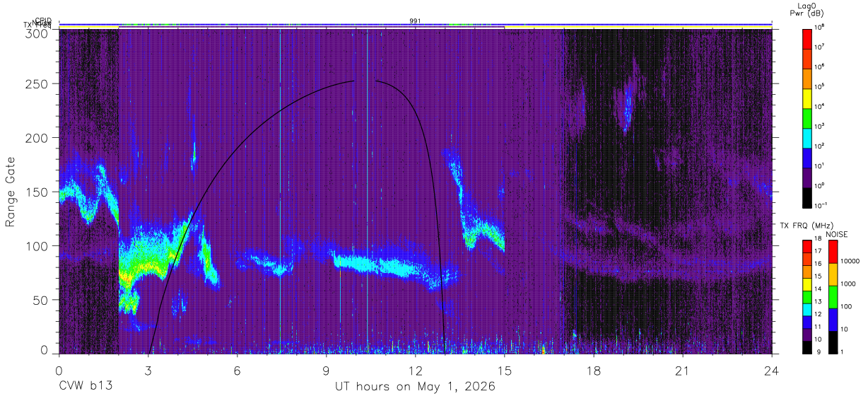The width and height of the screenshot is (868, 401).
Task: Click the cyan segment of Lag0 Pwr colorbar
Action: [x=808, y=136]
